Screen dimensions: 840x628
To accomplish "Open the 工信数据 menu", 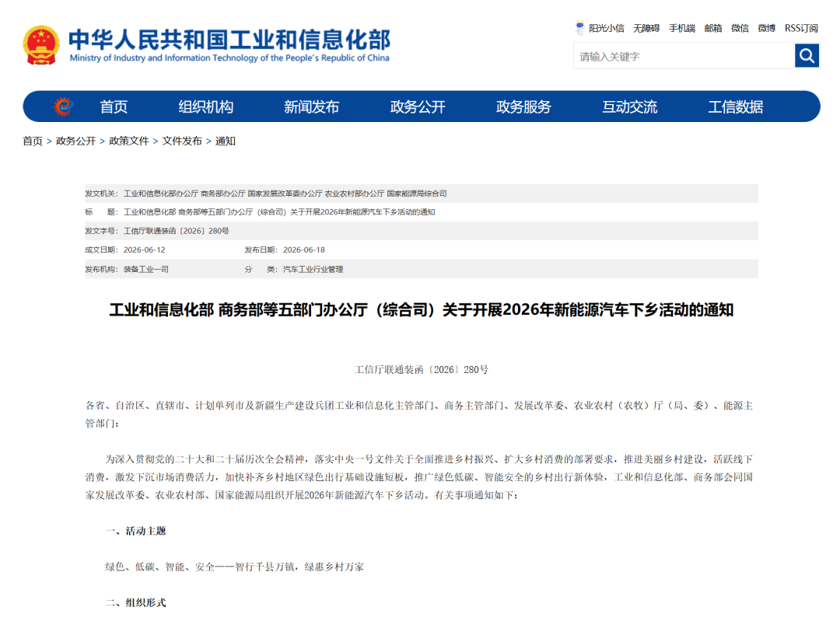I will pyautogui.click(x=736, y=106).
